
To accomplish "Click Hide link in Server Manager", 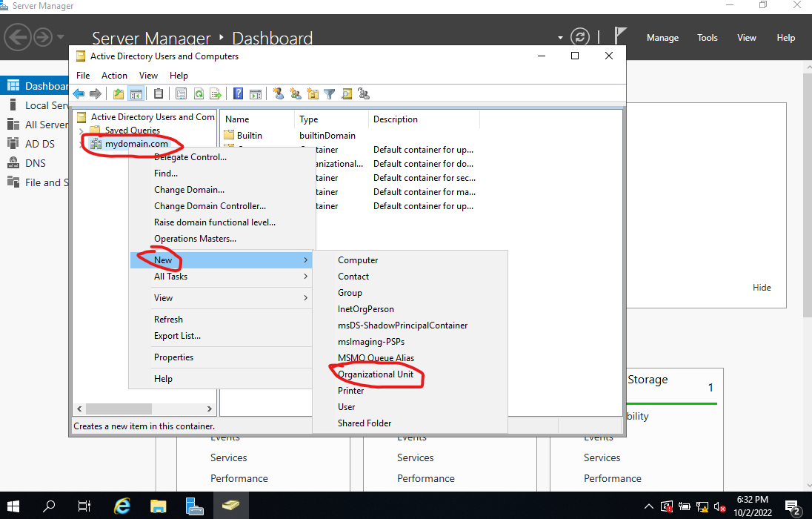I will coord(762,288).
